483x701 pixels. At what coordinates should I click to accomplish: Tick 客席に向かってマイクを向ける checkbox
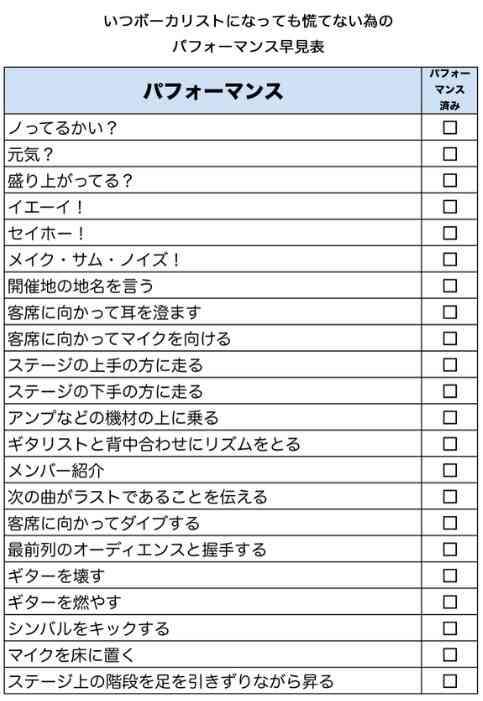(449, 338)
